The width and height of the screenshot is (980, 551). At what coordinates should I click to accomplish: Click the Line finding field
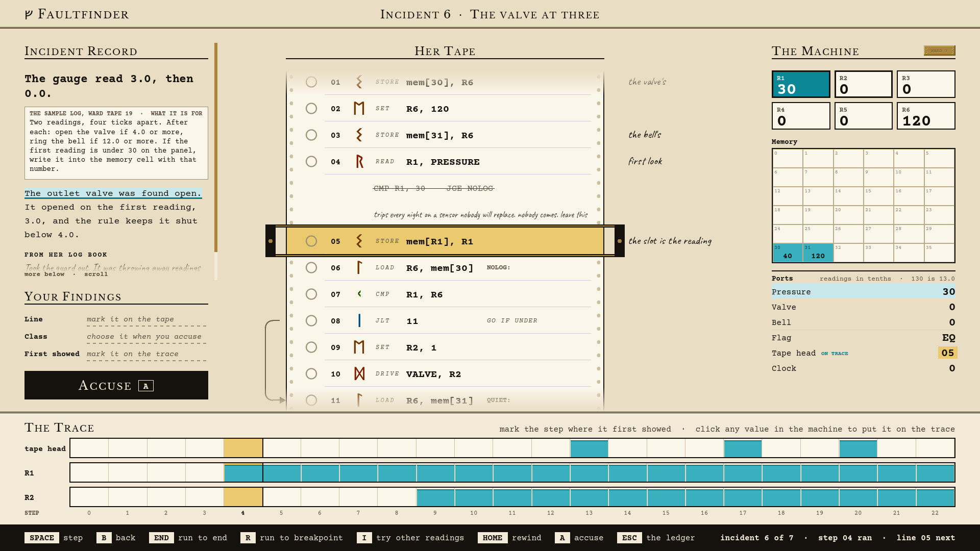(x=146, y=319)
